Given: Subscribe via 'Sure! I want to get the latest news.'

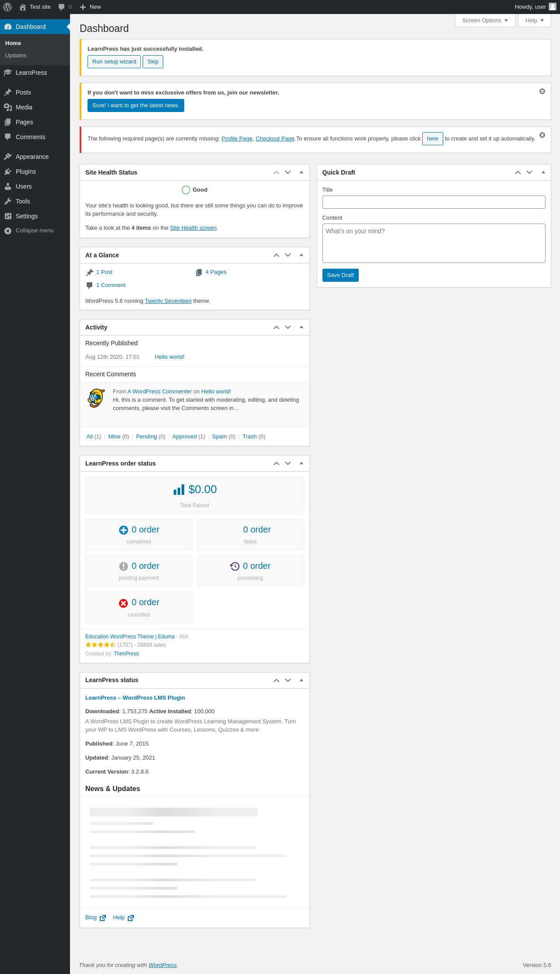Looking at the screenshot, I should click(x=136, y=105).
